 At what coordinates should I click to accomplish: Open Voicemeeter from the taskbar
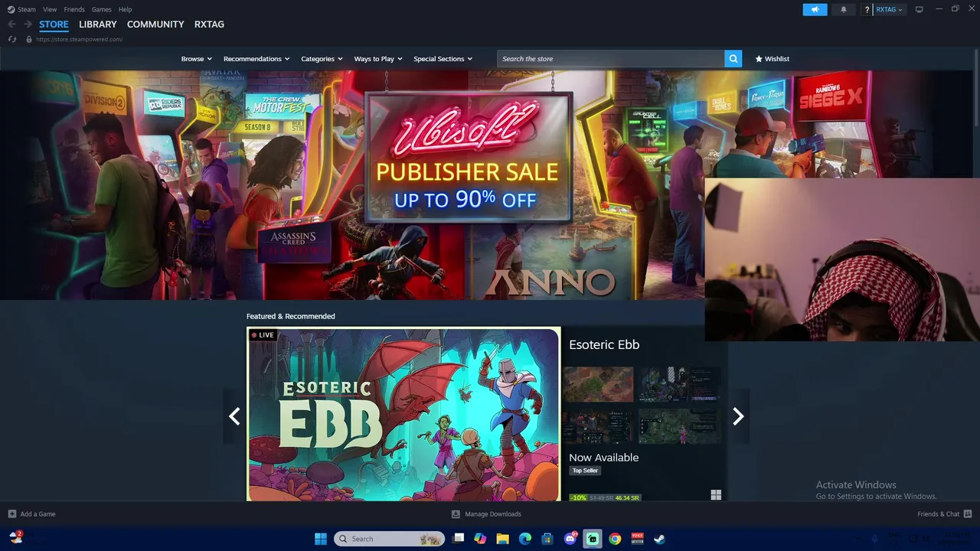(637, 539)
